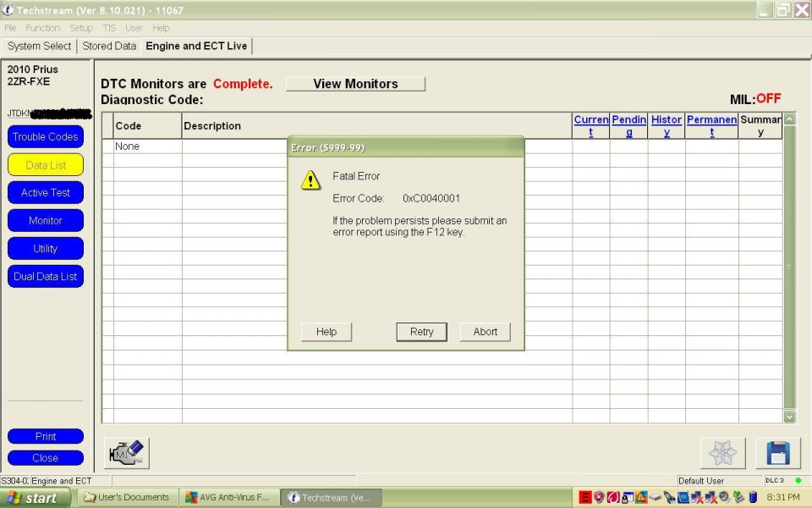
Task: Click the red security shield tray icon
Action: [x=599, y=498]
